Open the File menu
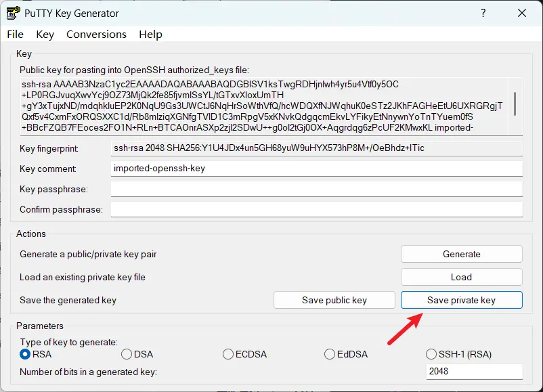The width and height of the screenshot is (543, 392). pos(15,35)
